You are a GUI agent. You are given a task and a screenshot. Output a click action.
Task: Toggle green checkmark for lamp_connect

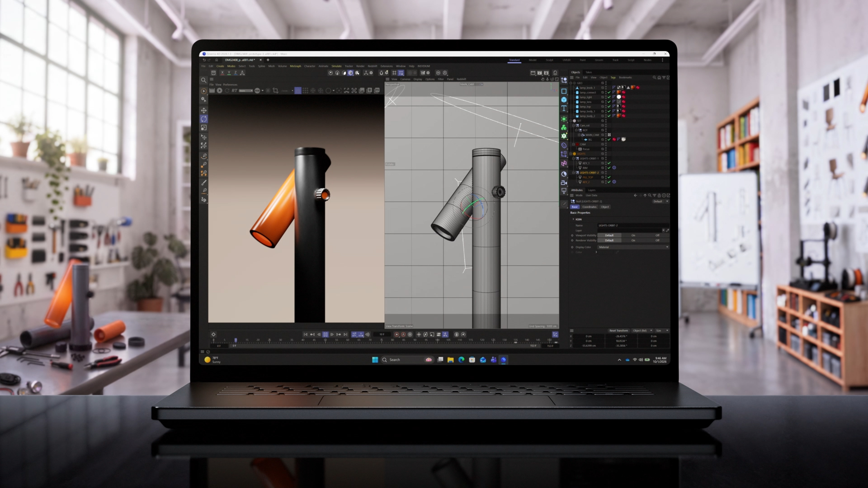(609, 92)
